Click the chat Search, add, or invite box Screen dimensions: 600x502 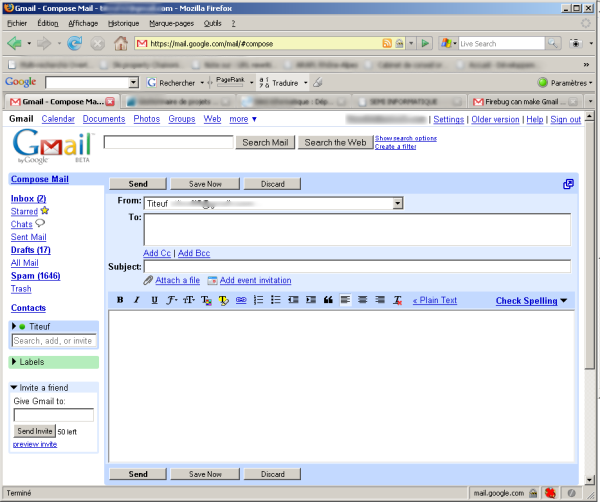point(54,341)
